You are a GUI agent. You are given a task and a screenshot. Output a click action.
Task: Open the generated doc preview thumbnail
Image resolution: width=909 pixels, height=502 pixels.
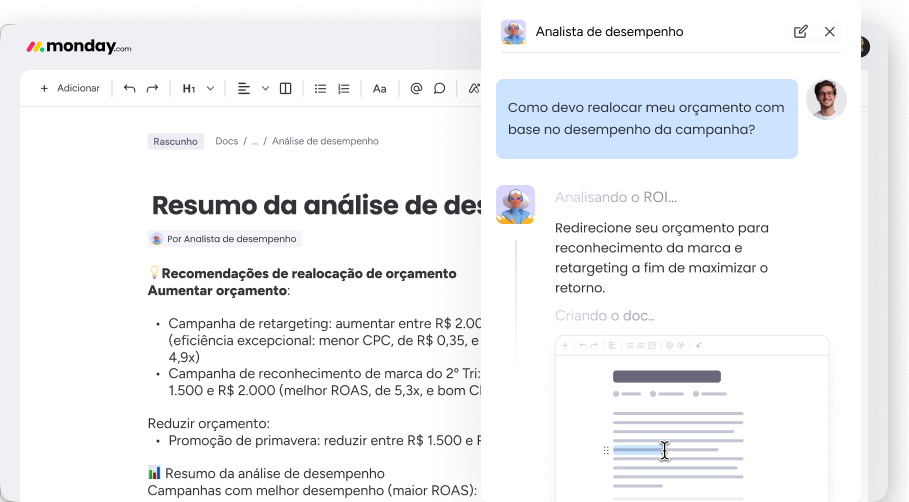pos(692,419)
